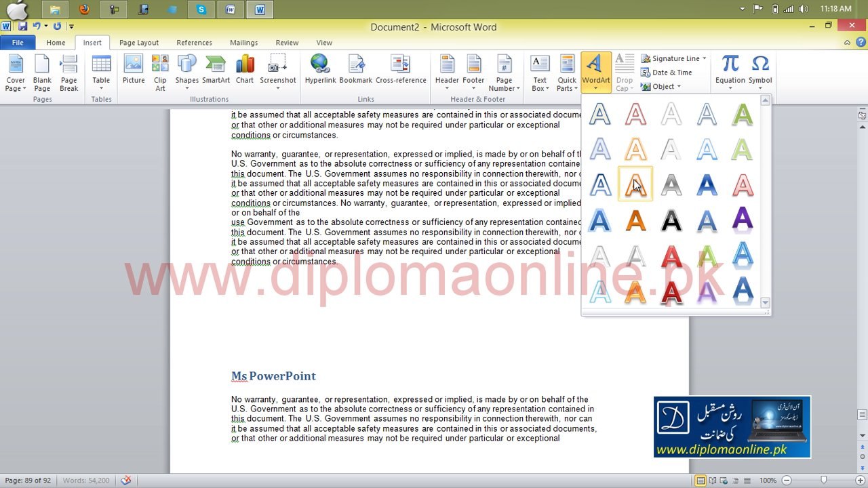The height and width of the screenshot is (488, 868).
Task: Insert a Blank Page
Action: pos(42,73)
